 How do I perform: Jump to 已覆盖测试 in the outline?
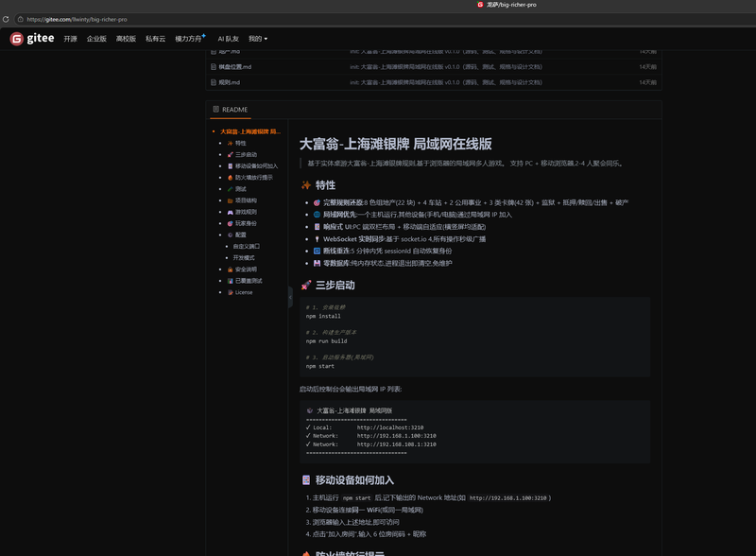click(249, 281)
